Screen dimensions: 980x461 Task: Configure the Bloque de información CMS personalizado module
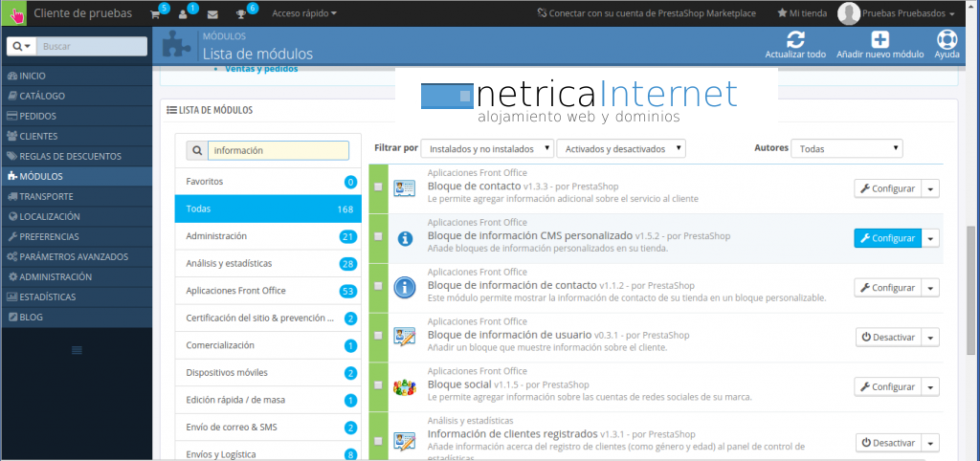pos(887,238)
